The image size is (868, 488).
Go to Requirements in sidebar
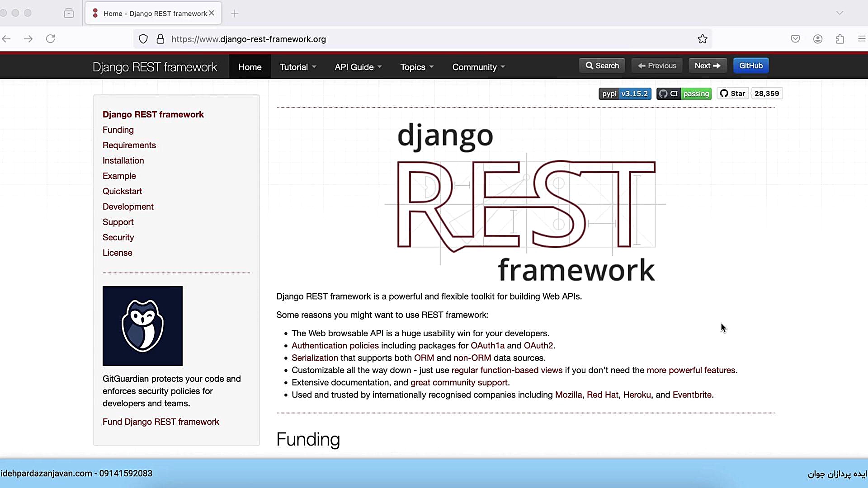click(129, 145)
